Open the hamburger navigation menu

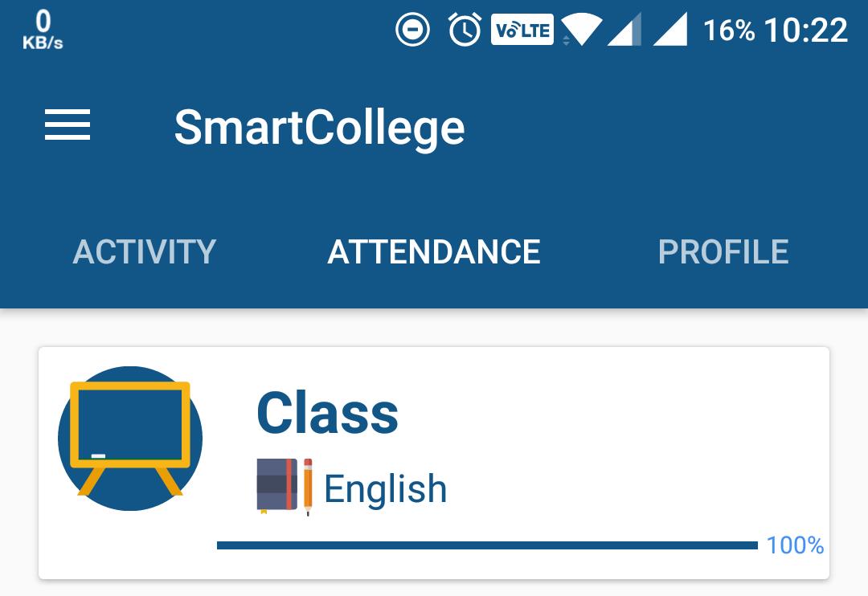67,125
